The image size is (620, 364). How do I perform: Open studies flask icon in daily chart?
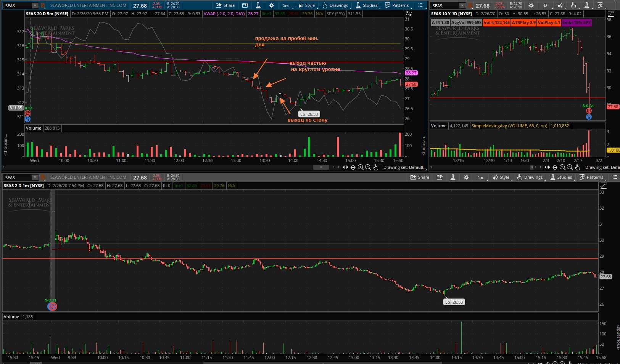[587, 5]
